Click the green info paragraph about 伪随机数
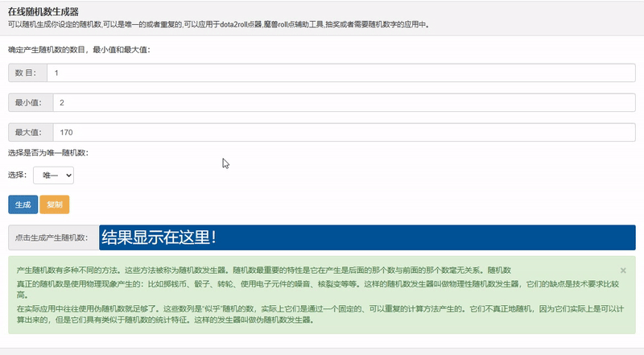This screenshot has height=355, width=644. coord(320,314)
